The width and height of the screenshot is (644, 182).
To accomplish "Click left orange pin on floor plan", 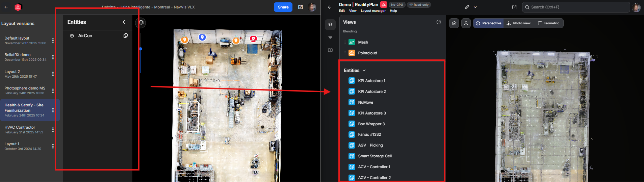I will click(x=184, y=40).
